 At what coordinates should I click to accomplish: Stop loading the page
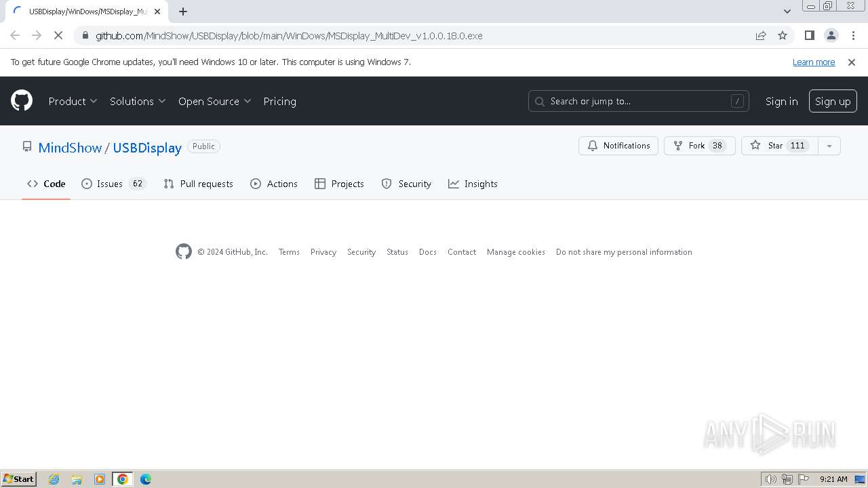click(x=58, y=35)
